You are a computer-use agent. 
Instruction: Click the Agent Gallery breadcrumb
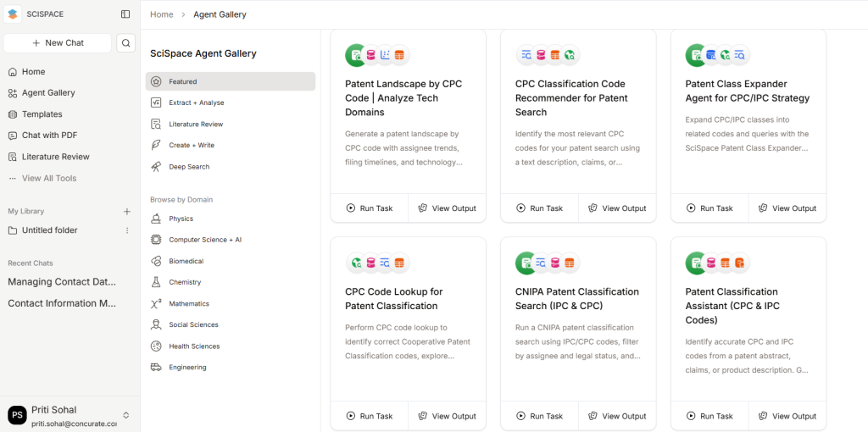point(220,14)
